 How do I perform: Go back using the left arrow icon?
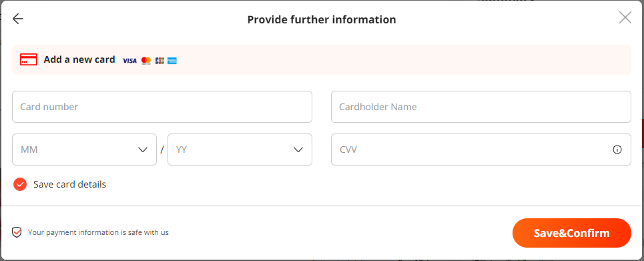click(x=17, y=19)
